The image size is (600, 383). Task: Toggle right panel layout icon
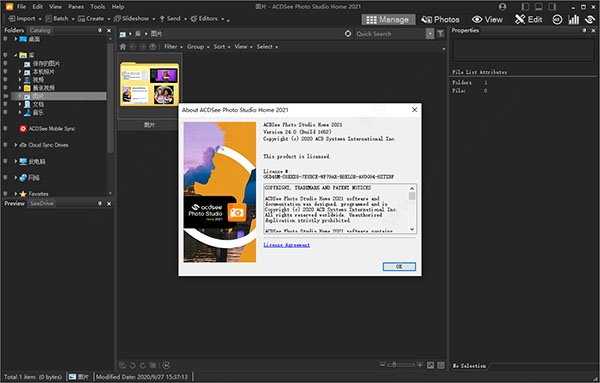pos(552,7)
